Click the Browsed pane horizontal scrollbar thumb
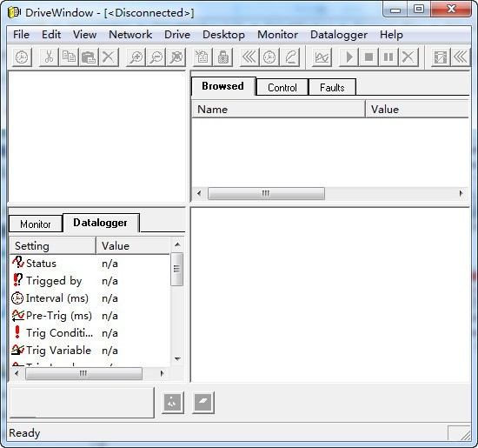The image size is (478, 448). point(266,193)
